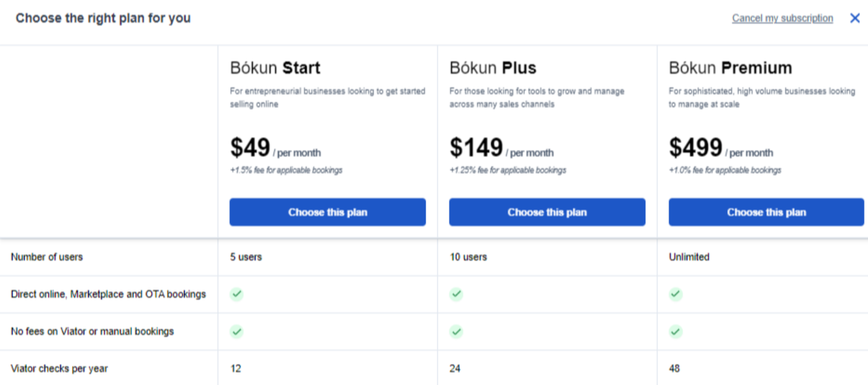The image size is (868, 385).
Task: Select the Bókun Premium plan title
Action: coord(730,68)
